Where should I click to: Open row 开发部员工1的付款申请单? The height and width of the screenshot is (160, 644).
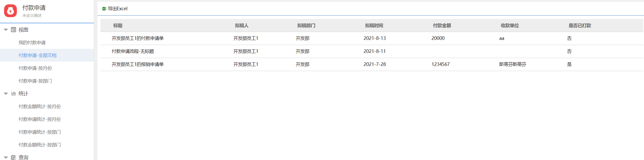pos(138,38)
